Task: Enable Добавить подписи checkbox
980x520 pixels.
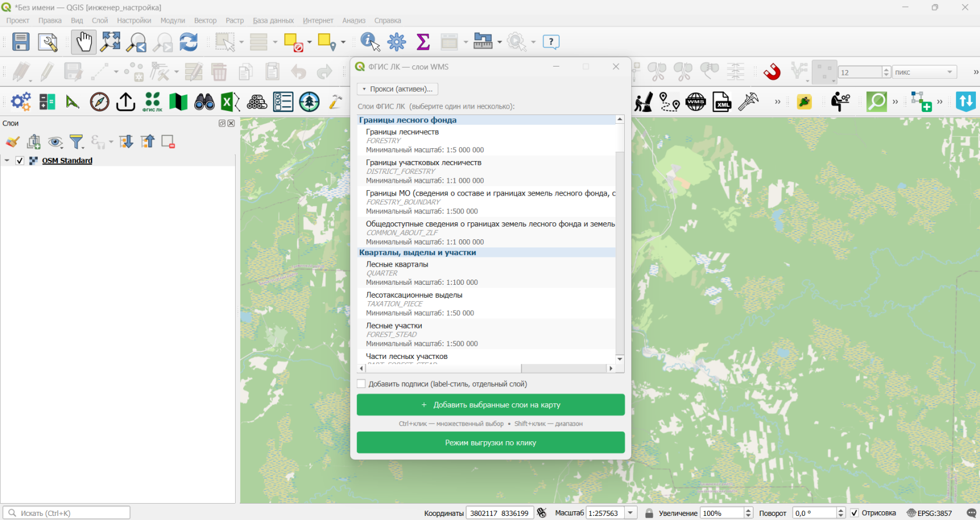Action: point(361,383)
